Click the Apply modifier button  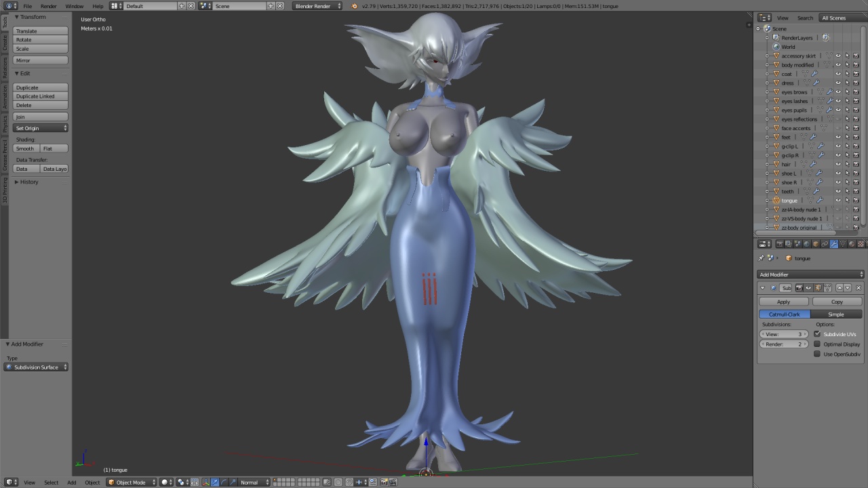click(783, 302)
